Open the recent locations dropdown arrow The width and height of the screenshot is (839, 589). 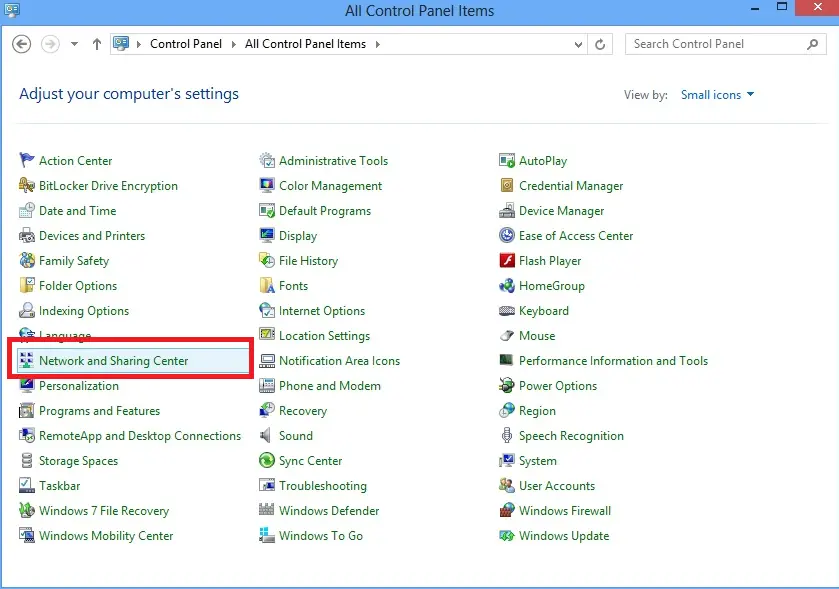point(74,44)
